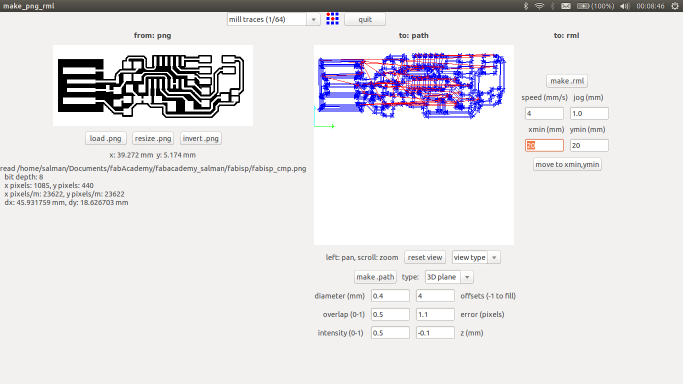Click the make .path button

[375, 277]
